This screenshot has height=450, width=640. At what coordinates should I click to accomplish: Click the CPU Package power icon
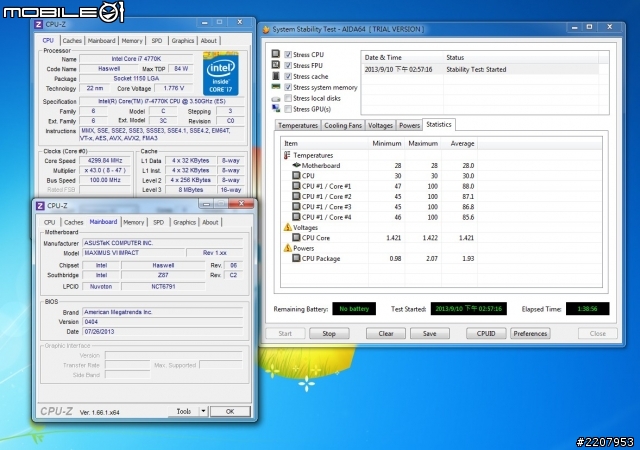pyautogui.click(x=296, y=258)
